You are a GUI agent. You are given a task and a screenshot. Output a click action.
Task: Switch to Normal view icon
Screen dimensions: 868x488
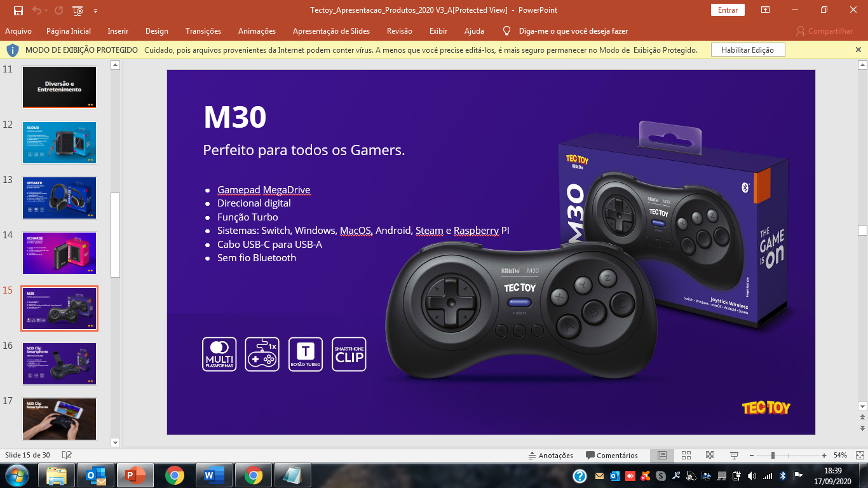tap(661, 455)
